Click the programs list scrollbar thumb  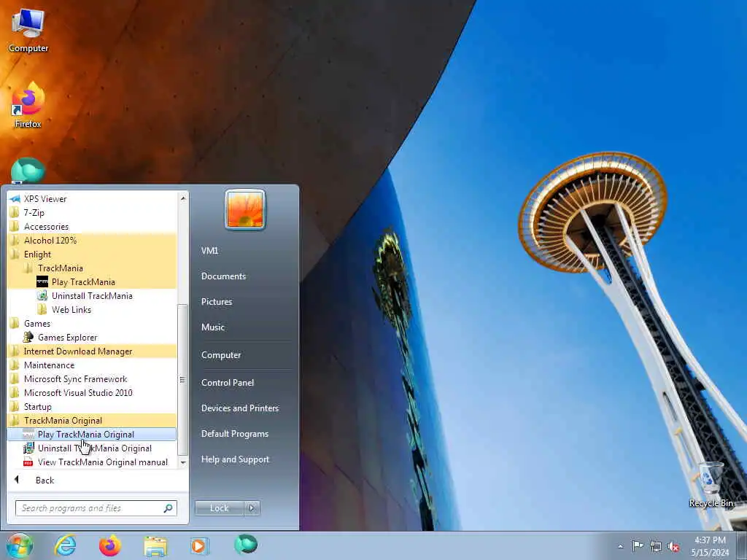tap(183, 379)
